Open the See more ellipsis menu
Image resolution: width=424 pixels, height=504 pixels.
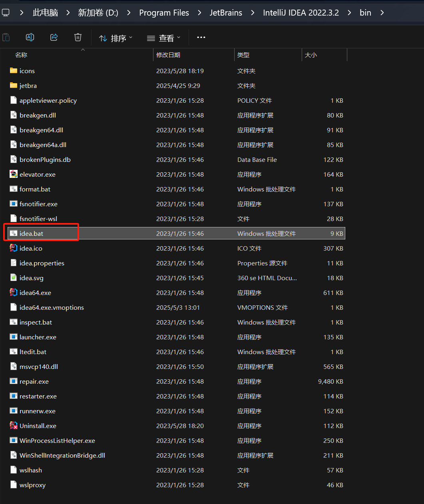click(201, 38)
